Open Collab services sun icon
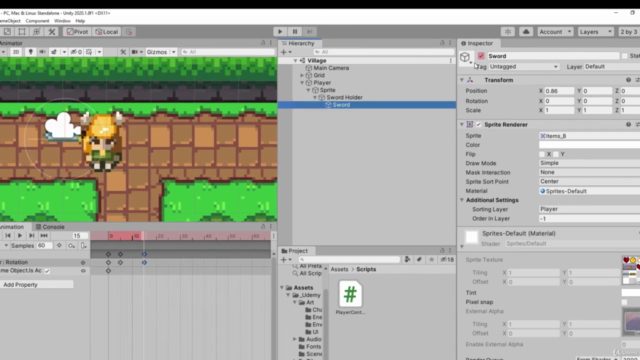 pos(508,31)
